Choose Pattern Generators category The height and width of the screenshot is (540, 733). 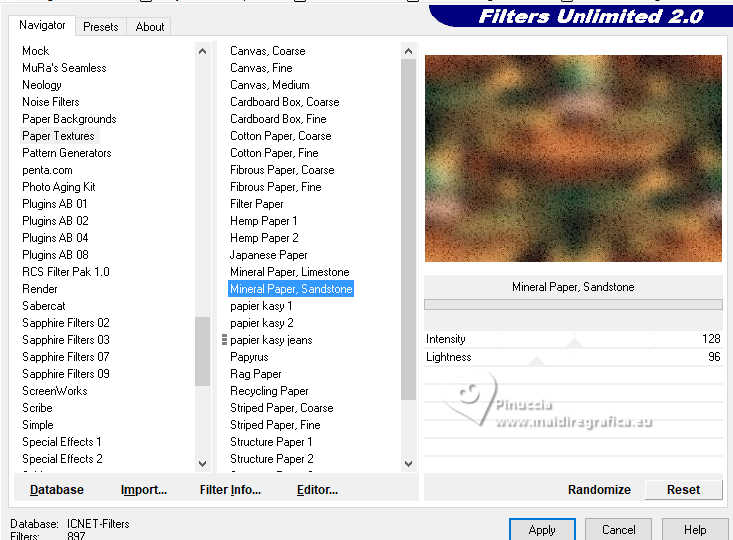point(66,153)
